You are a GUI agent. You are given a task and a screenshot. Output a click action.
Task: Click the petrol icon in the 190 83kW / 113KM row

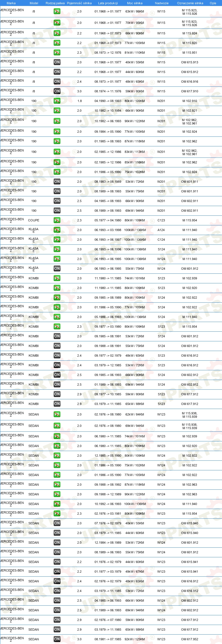pos(57,152)
